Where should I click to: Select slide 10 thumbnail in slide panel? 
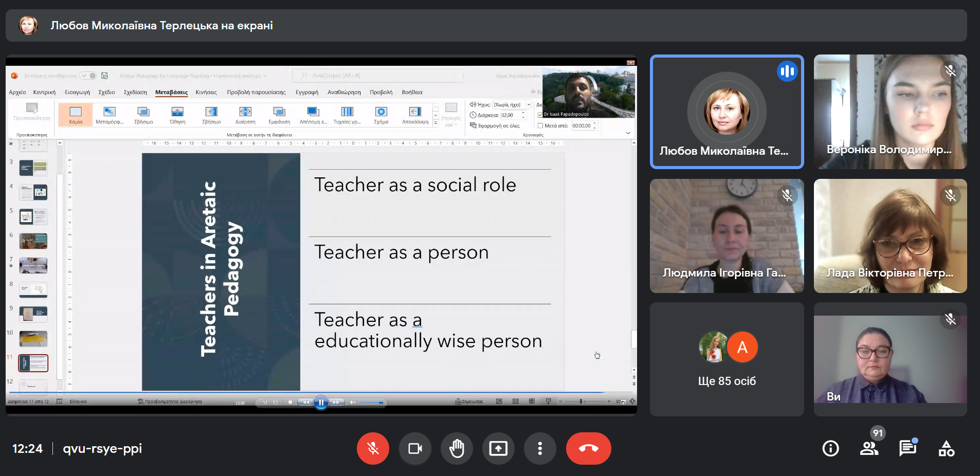point(33,339)
